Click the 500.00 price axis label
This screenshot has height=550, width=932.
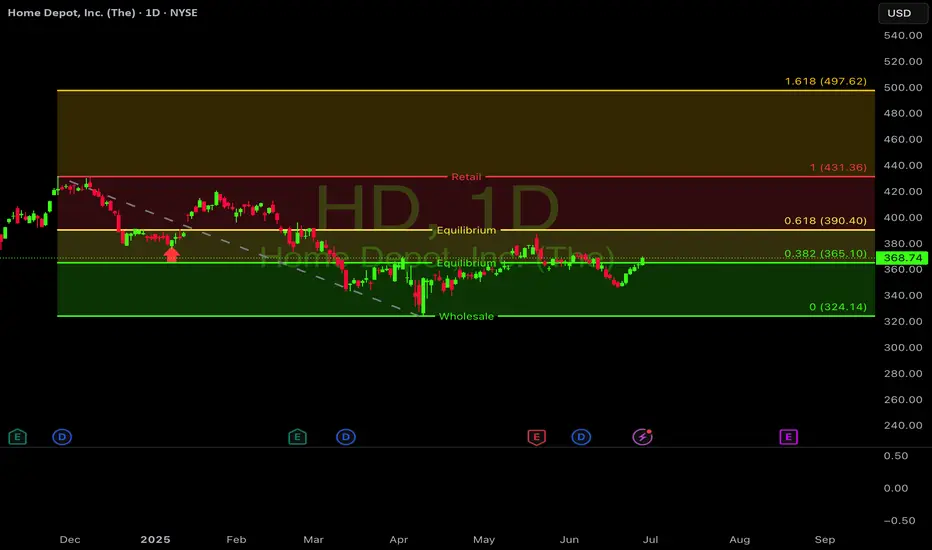click(903, 87)
